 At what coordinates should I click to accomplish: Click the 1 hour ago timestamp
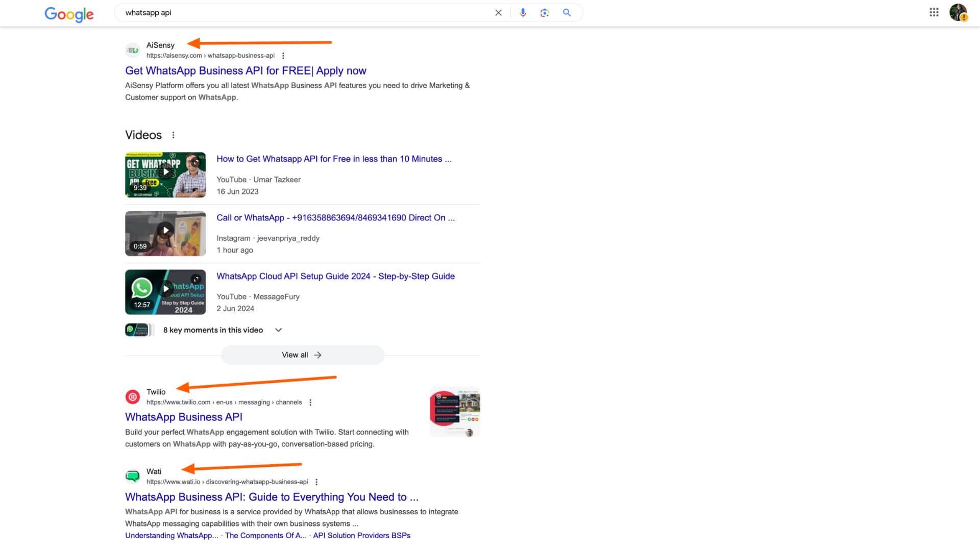[235, 251]
